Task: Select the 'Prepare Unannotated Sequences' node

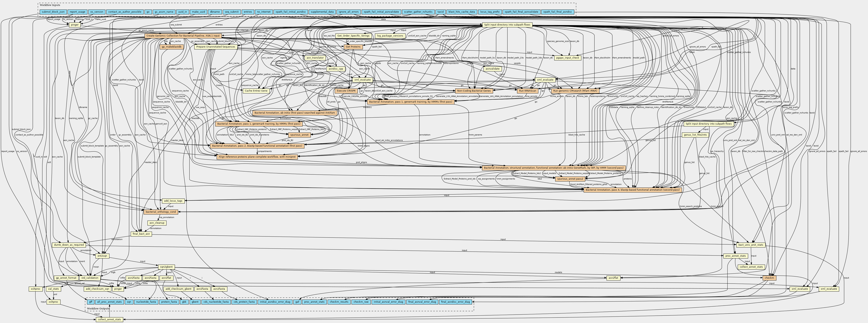Action: (215, 47)
